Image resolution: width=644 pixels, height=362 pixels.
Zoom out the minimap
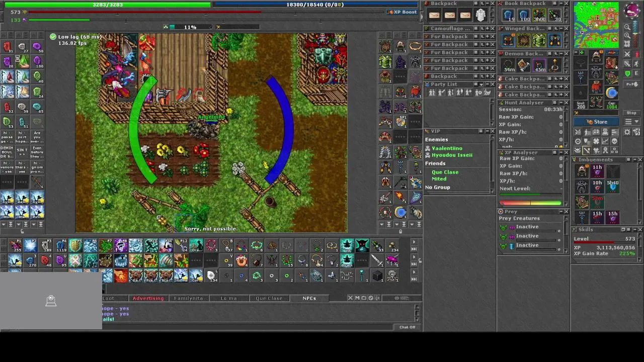point(627,27)
